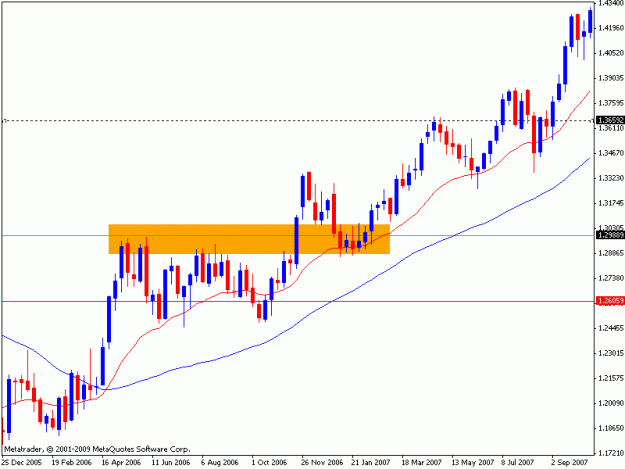
Task: Click the 1.31745 price axis label
Action: tap(611, 203)
